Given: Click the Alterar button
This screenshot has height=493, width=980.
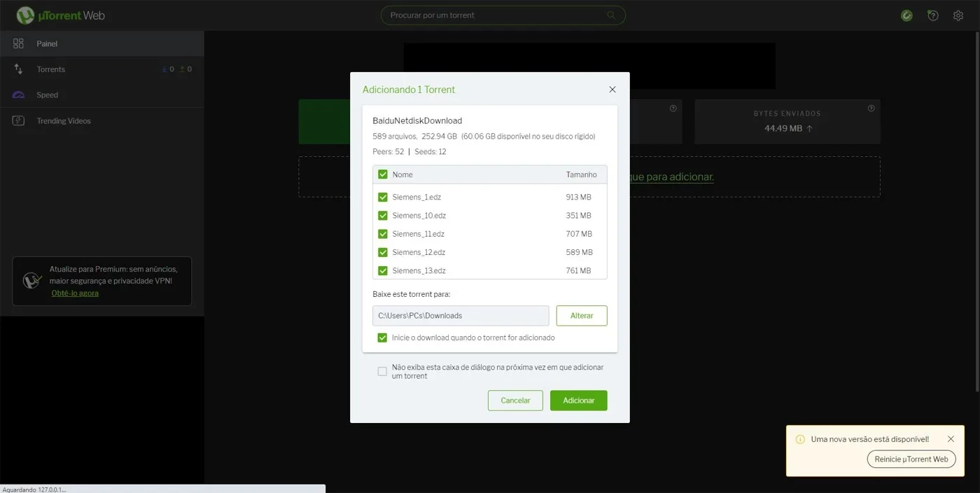Looking at the screenshot, I should [x=582, y=316].
